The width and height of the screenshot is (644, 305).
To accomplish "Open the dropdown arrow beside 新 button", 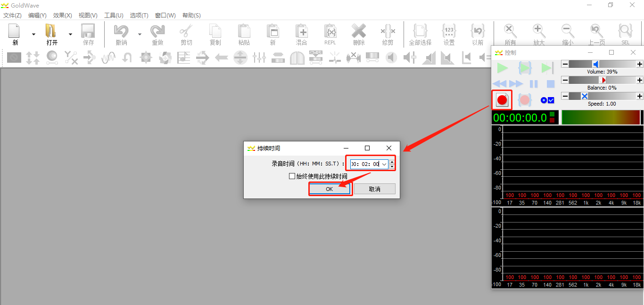I will click(x=33, y=34).
